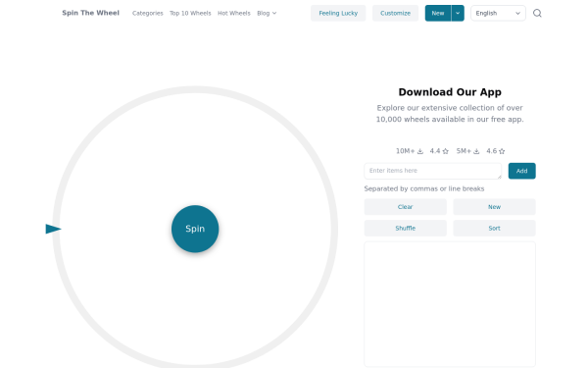Click the empty items list box
Viewport: 588px width, 368px height.
pyautogui.click(x=450, y=304)
